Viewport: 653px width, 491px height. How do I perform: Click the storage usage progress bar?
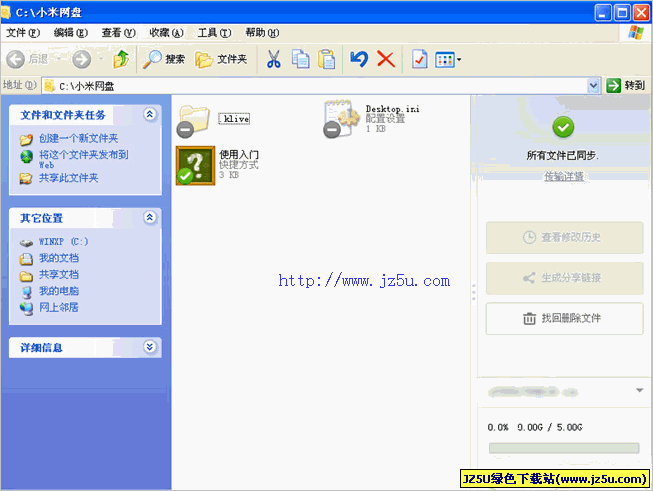(x=564, y=448)
